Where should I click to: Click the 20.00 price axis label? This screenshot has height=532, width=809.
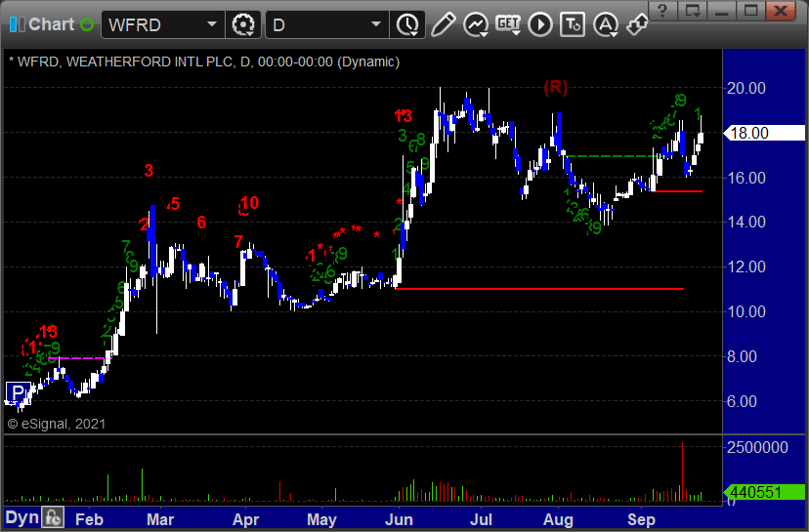click(x=746, y=88)
